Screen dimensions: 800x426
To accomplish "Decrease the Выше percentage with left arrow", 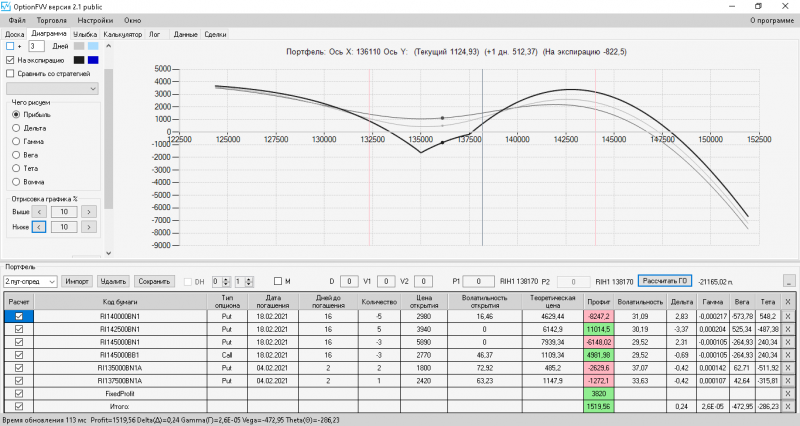I will coord(39,212).
